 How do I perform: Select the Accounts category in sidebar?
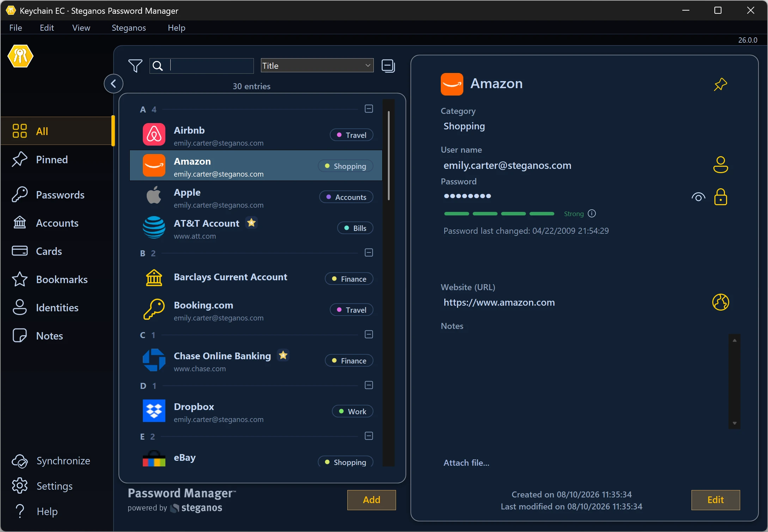tap(57, 223)
